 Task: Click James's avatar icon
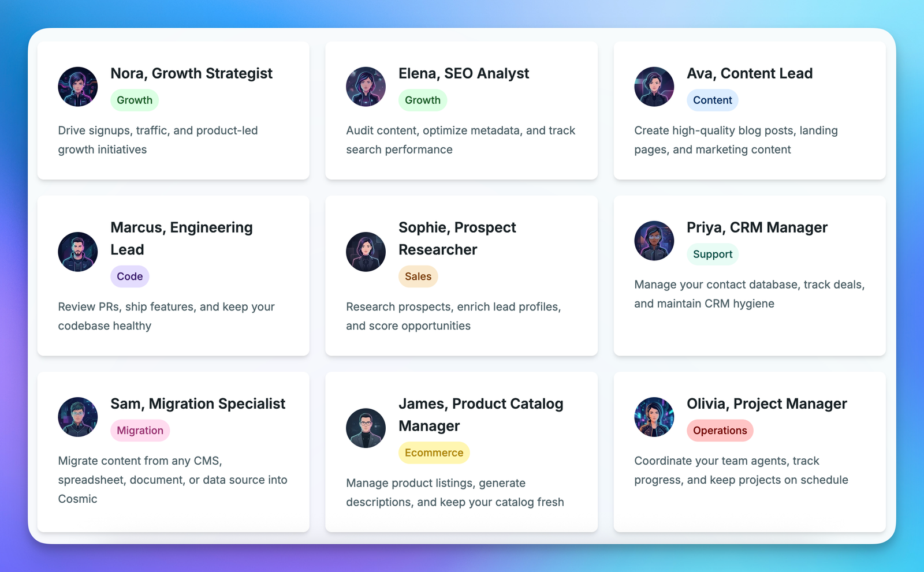coord(366,428)
